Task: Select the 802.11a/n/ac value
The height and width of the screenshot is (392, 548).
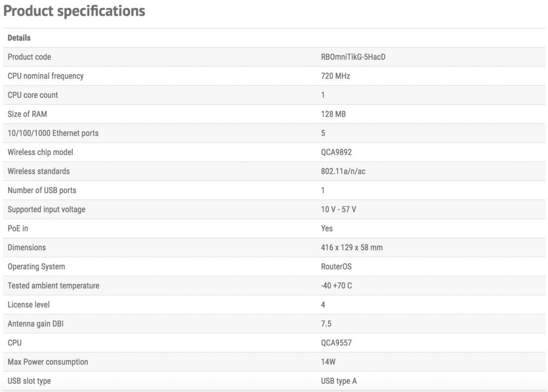Action: click(343, 171)
